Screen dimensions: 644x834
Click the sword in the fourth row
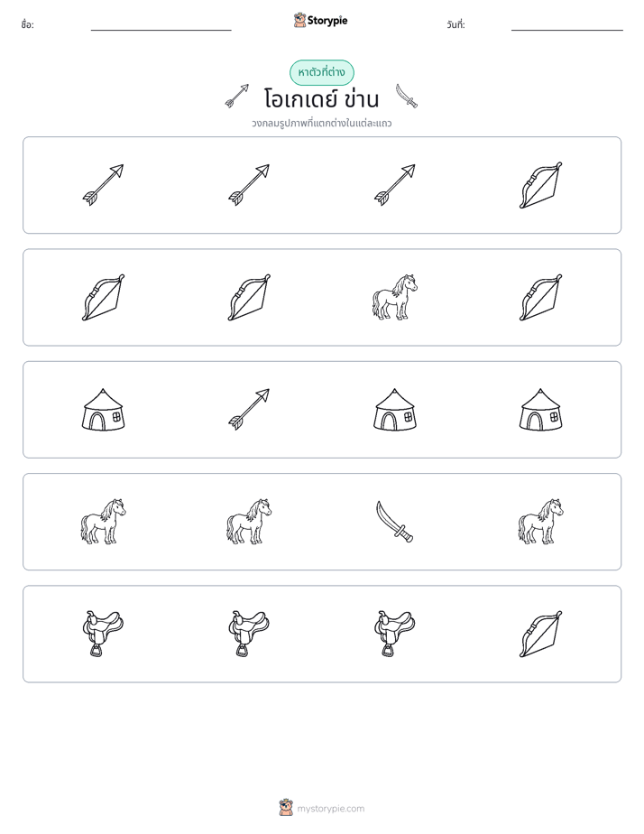pyautogui.click(x=395, y=522)
